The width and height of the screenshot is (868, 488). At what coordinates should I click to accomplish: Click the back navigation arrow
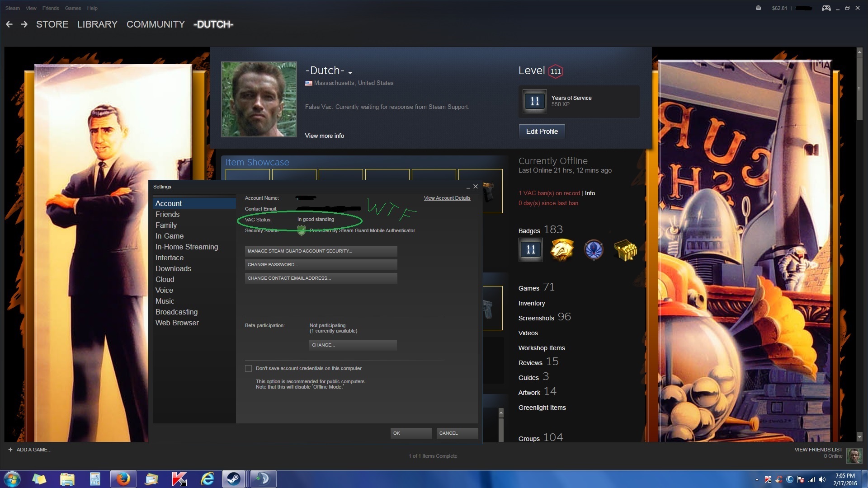[9, 24]
